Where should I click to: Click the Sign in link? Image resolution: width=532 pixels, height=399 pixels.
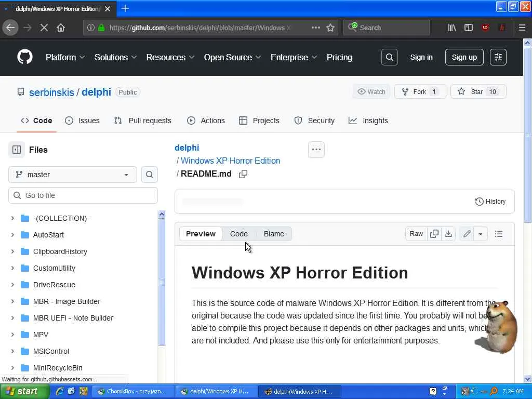click(x=421, y=57)
